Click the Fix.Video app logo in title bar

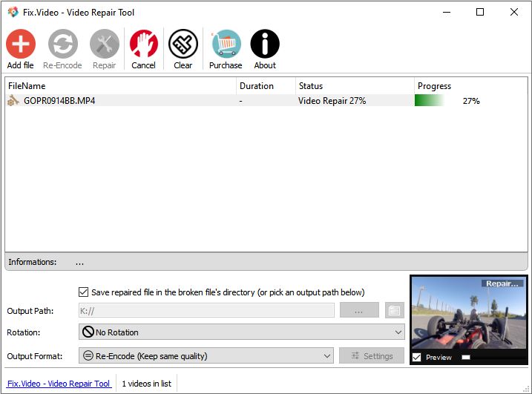tap(13, 12)
